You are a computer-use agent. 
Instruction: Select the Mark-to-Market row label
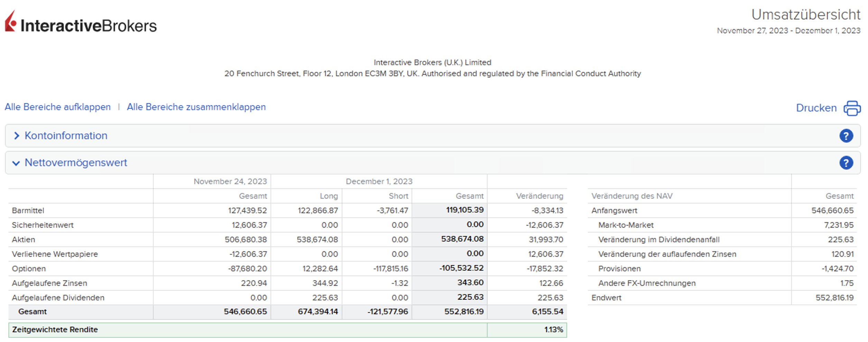click(626, 225)
